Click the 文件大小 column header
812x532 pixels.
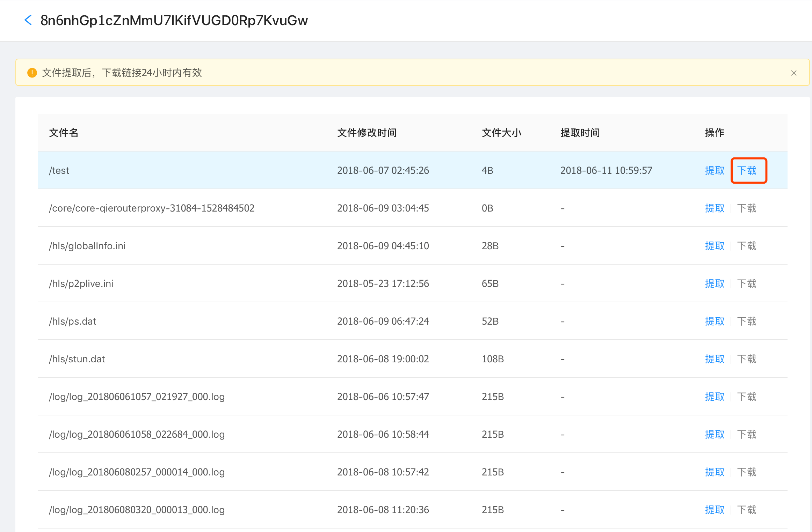(501, 133)
